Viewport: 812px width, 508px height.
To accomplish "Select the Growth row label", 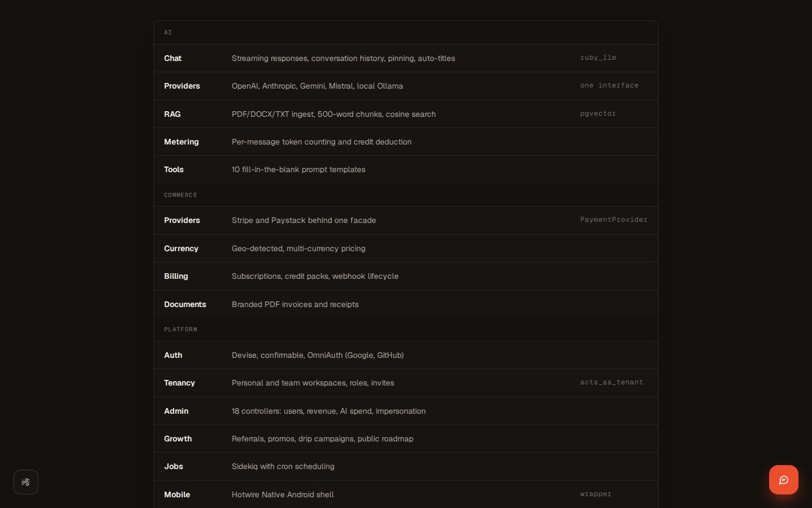I will [x=178, y=439].
